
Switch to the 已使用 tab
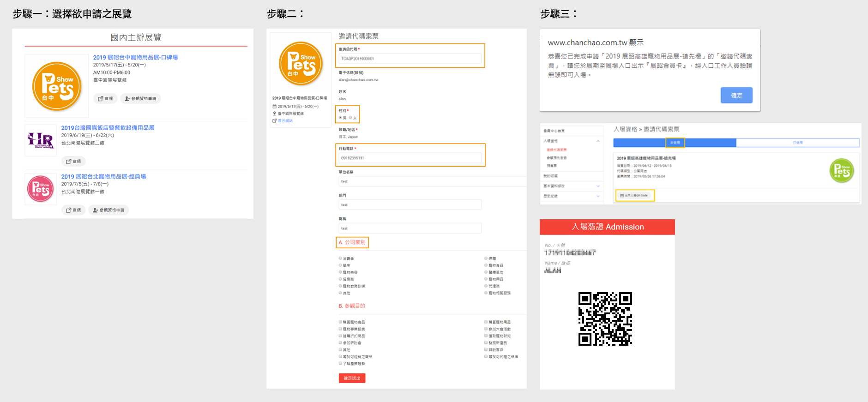coord(797,143)
